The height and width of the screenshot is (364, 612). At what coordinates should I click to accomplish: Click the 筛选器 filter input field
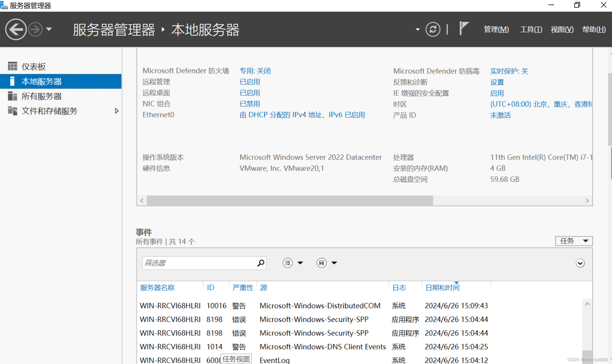[x=204, y=263]
